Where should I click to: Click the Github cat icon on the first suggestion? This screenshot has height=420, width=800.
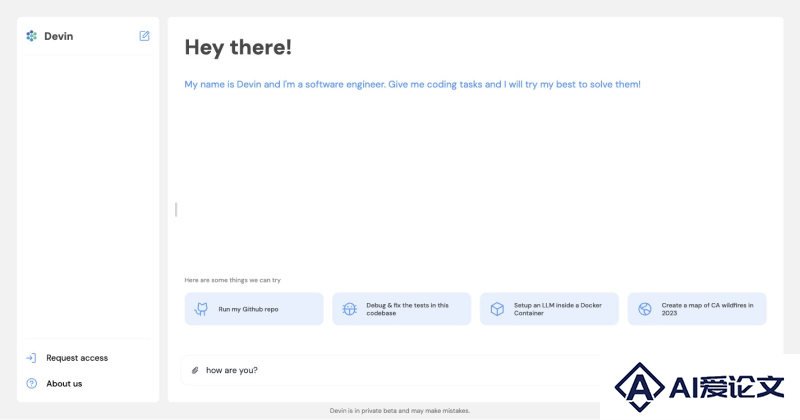click(202, 309)
